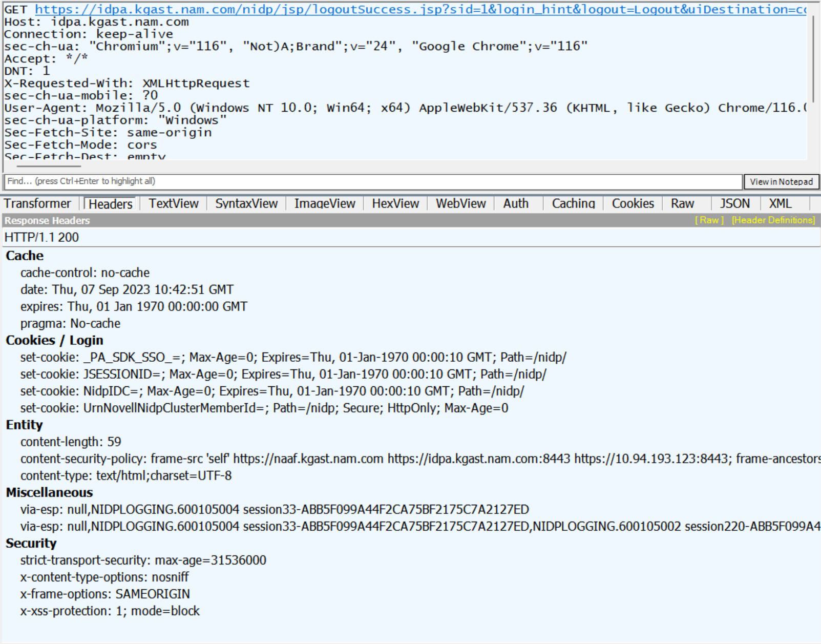Switch to the XML tab
Viewport: 821px width, 644px height.
[781, 203]
